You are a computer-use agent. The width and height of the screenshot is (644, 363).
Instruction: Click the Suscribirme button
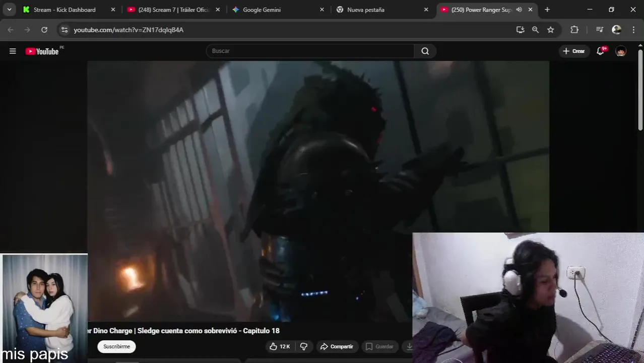pos(117,346)
